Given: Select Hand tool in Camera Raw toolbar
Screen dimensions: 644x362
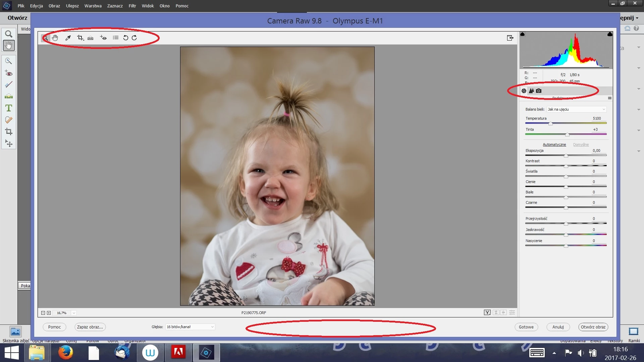Looking at the screenshot, I should [55, 38].
